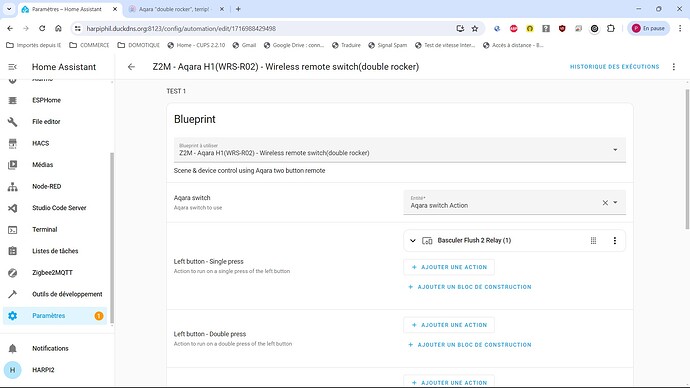This screenshot has height=388, width=690.
Task: Open Médias panel icon
Action: coord(12,165)
